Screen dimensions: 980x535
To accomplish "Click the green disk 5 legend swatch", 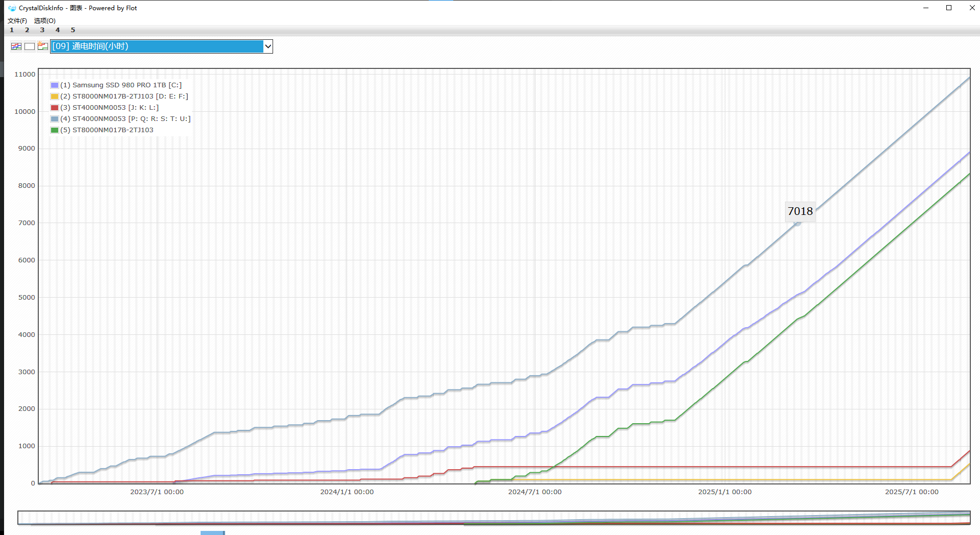I will point(55,130).
